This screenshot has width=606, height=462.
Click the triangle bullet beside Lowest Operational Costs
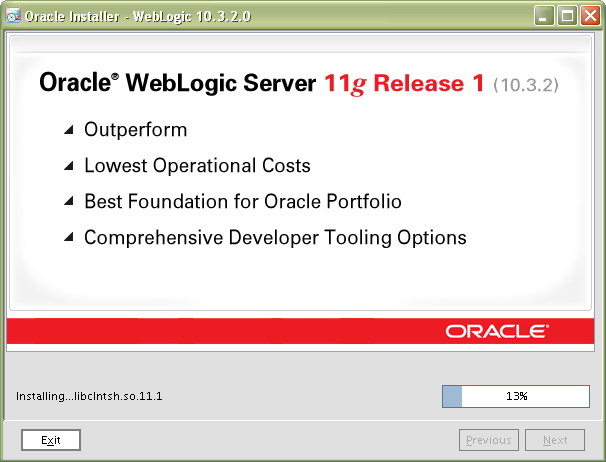point(68,166)
